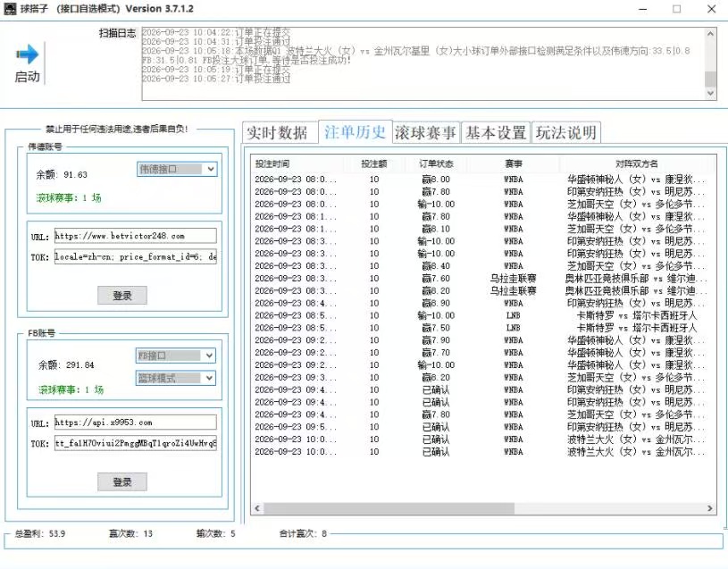Open the 滚球赛事 tab
Screen dimensions: 728x569
click(426, 133)
